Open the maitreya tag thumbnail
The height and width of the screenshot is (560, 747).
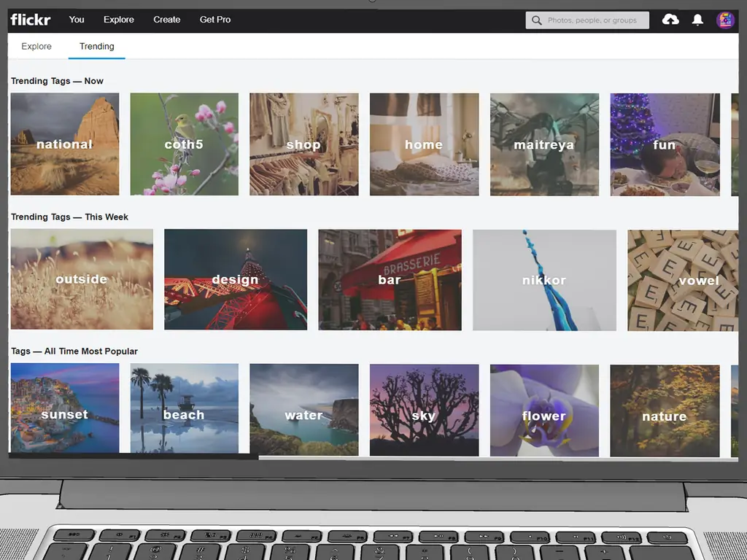(544, 144)
